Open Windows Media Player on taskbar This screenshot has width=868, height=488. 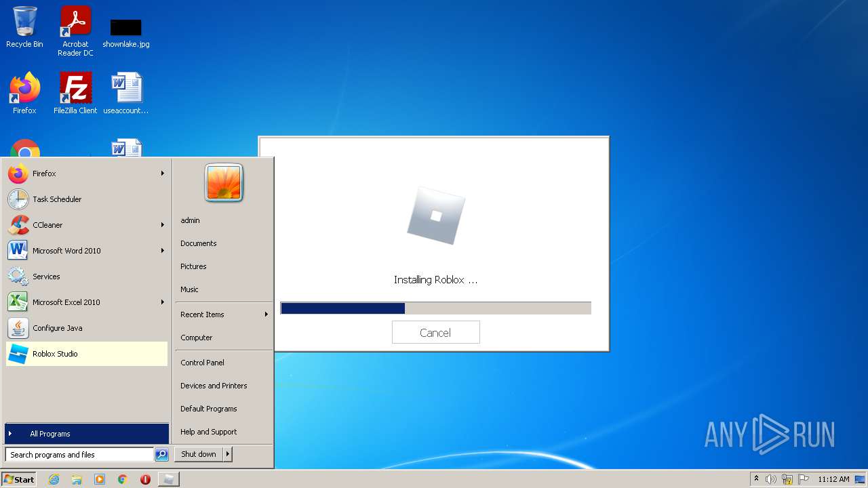pos(100,479)
